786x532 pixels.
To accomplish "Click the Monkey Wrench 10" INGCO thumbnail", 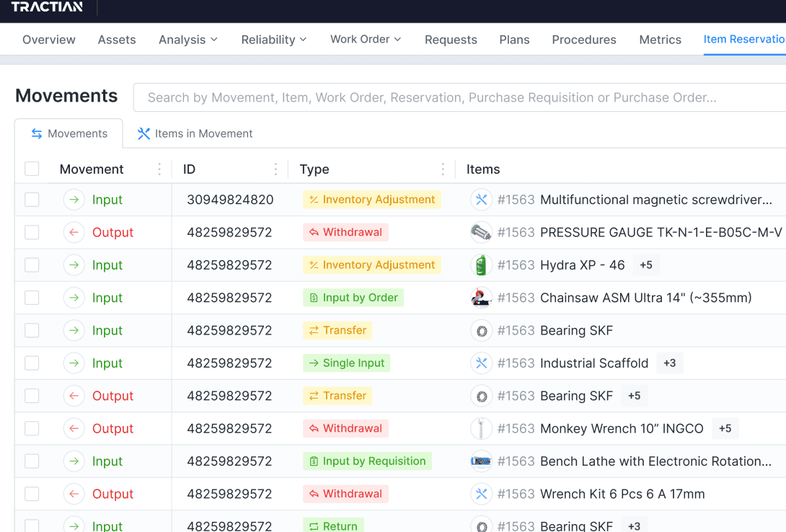I will click(481, 428).
